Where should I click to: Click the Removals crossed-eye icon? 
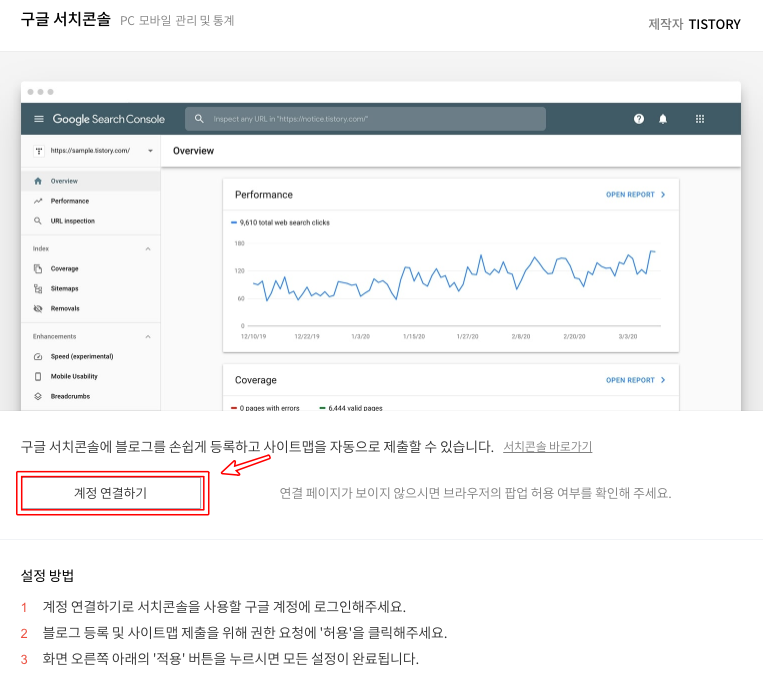(38, 309)
